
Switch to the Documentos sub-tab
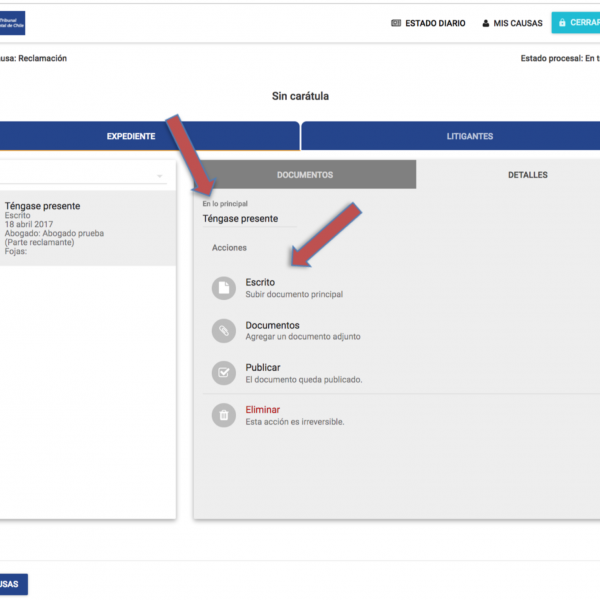304,175
